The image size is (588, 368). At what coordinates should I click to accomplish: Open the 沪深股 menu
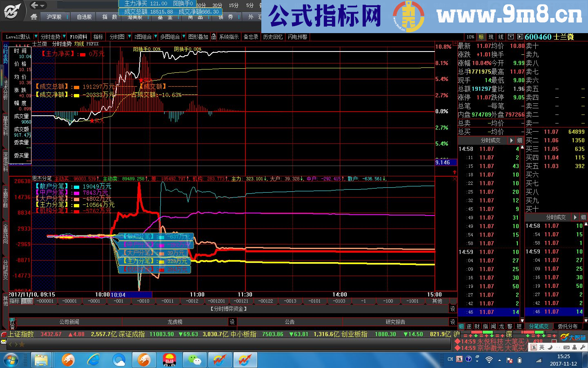point(54,17)
